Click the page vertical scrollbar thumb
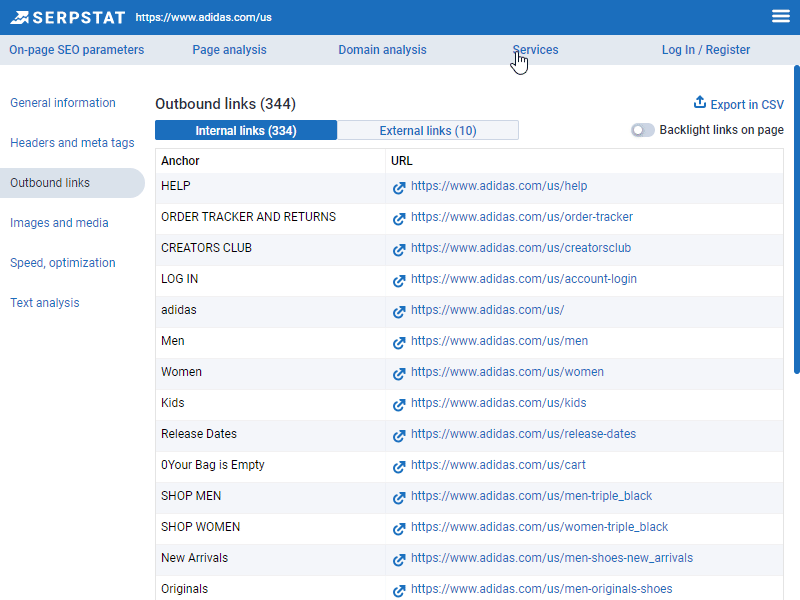 click(796, 219)
